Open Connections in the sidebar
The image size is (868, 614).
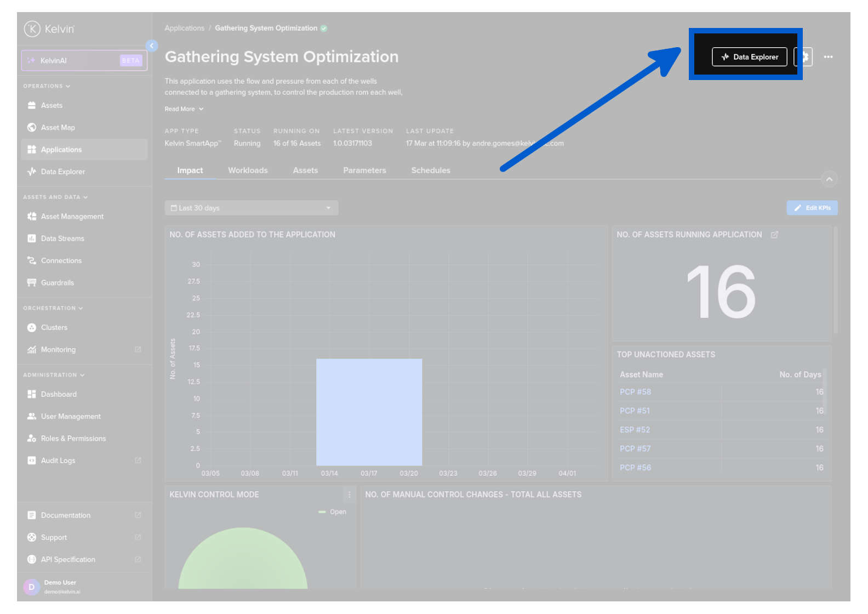pos(61,261)
